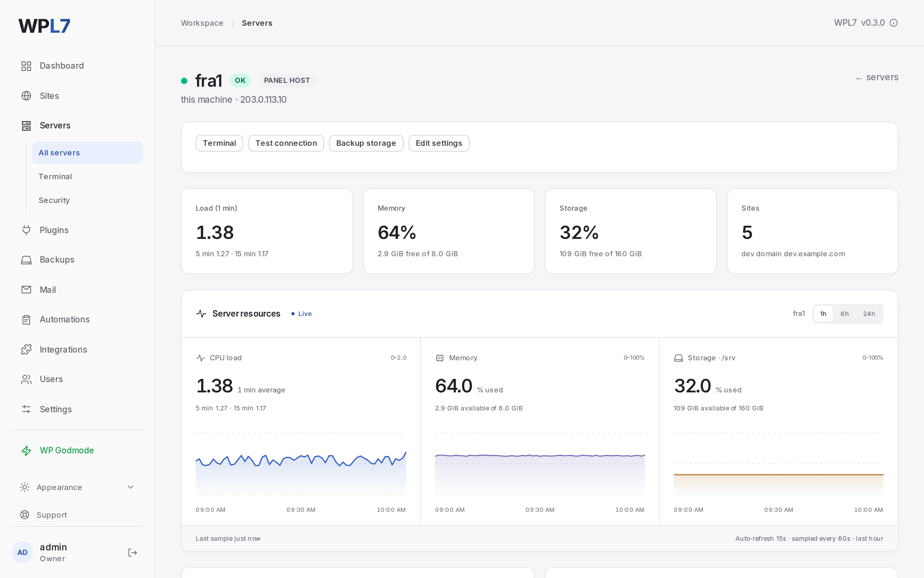
Task: Click the Server resources pulse icon
Action: (x=201, y=314)
